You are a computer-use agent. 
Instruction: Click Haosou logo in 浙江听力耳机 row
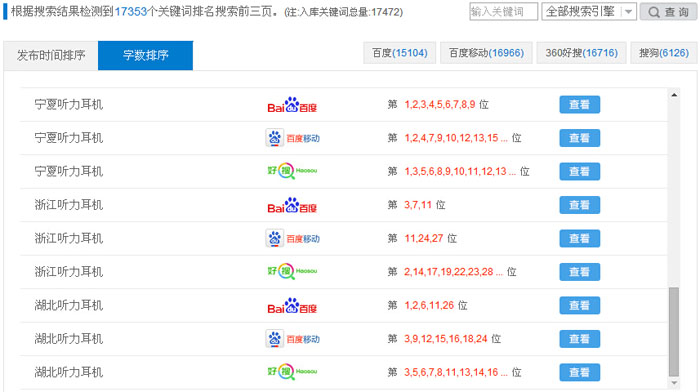click(x=292, y=271)
